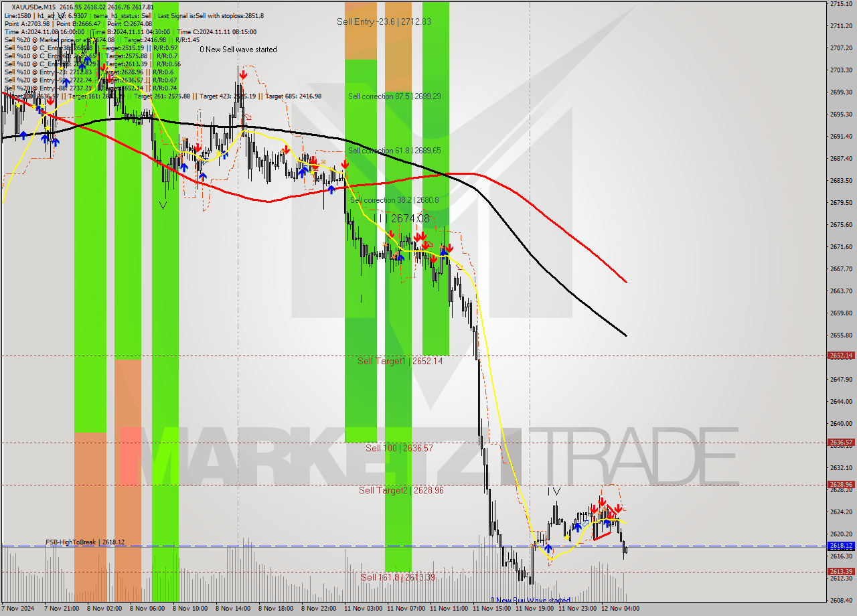Click the 'I I | 2674.08' wave label
This screenshot has height=616, width=857.
click(401, 218)
